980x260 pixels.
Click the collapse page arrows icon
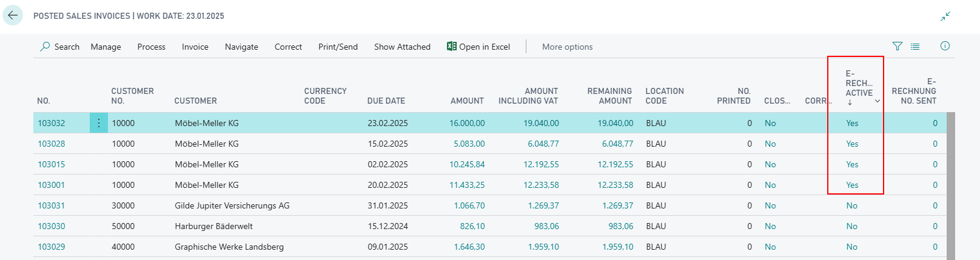[x=945, y=16]
